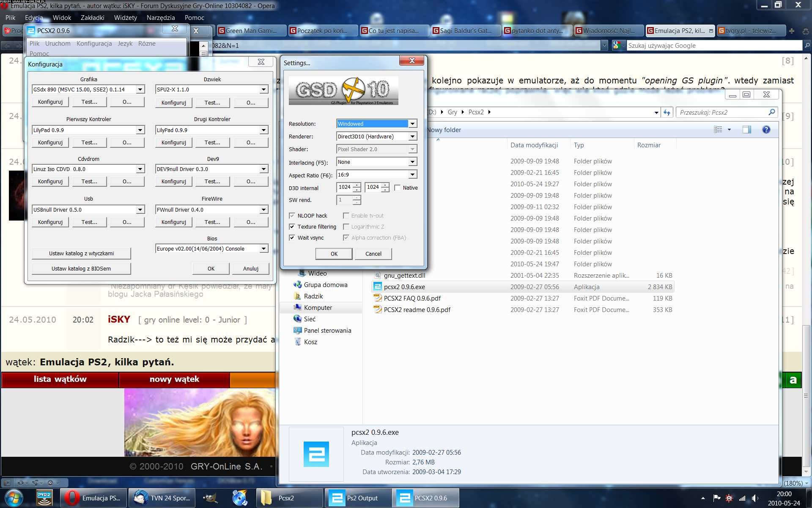812x508 pixels.
Task: Open the Renderer dropdown
Action: click(412, 136)
